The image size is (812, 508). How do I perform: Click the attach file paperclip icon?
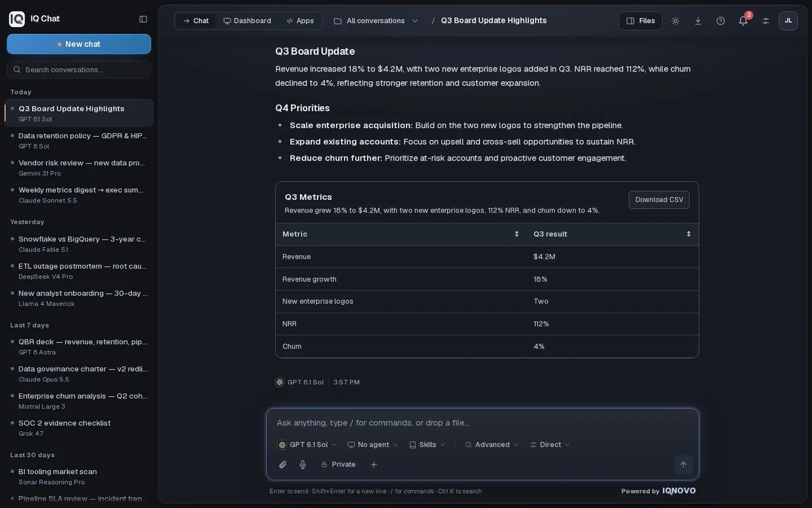[x=283, y=464]
